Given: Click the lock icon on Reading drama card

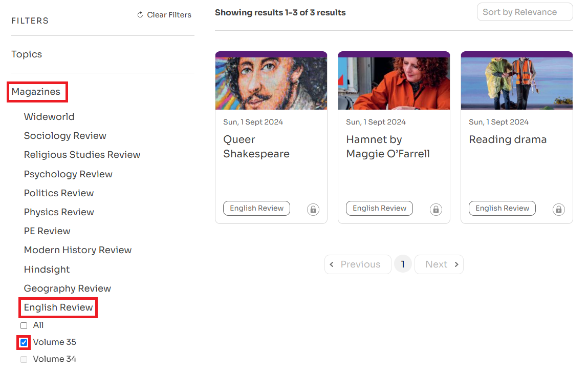Looking at the screenshot, I should [559, 209].
